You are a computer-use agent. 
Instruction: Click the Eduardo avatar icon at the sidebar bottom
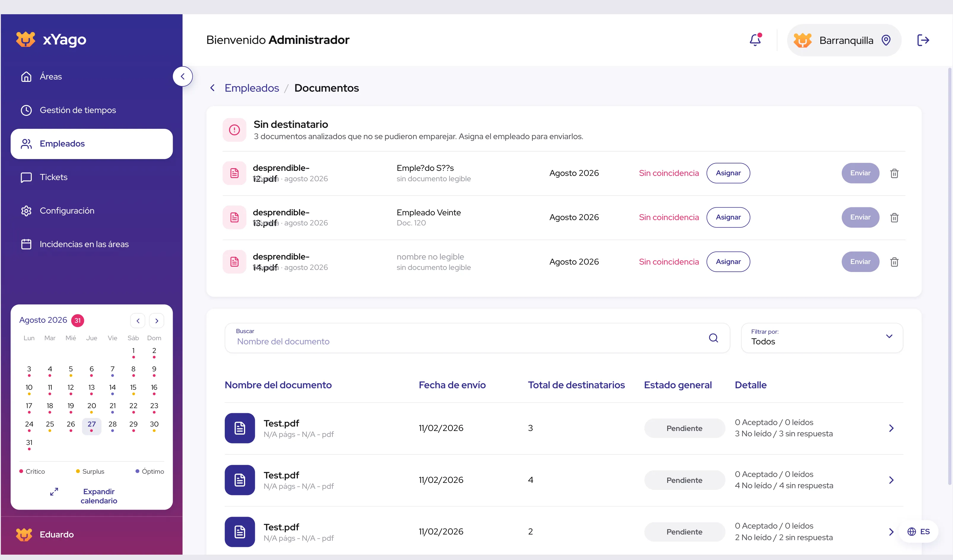pyautogui.click(x=24, y=534)
